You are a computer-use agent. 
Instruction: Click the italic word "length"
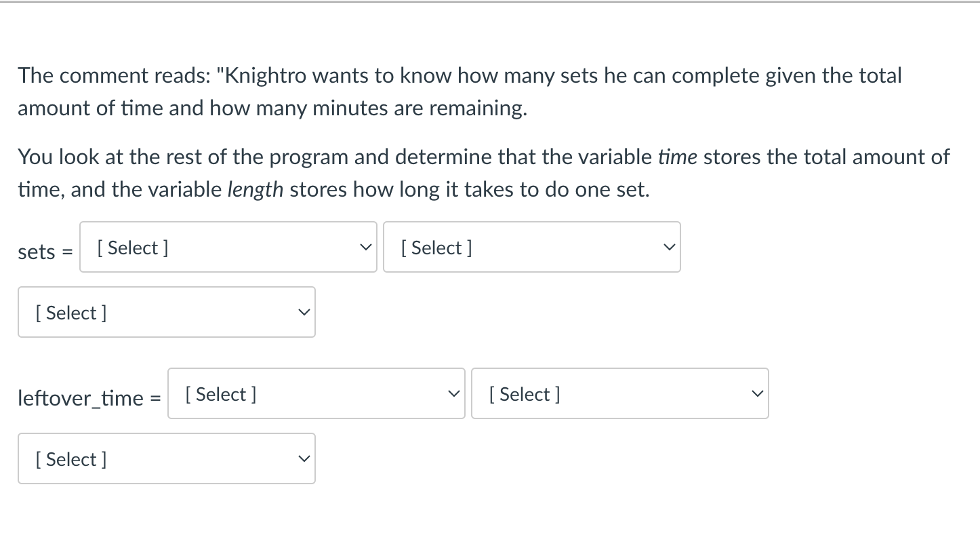(255, 189)
